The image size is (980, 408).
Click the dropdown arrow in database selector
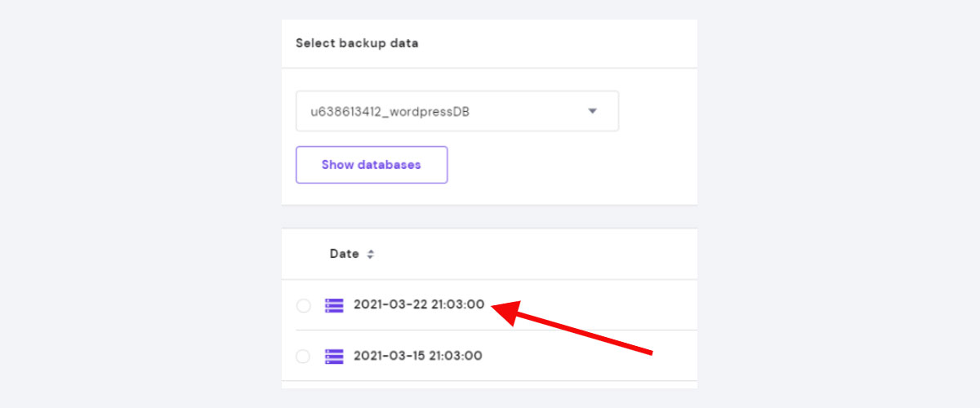click(x=593, y=111)
